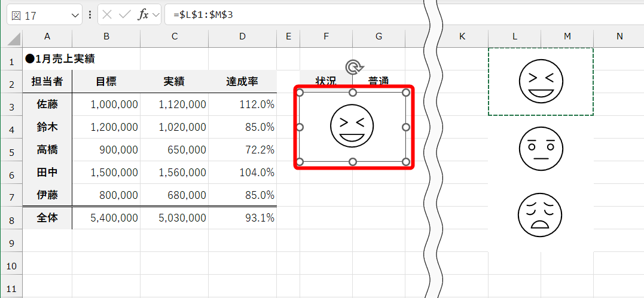Select column F header

pos(326,36)
